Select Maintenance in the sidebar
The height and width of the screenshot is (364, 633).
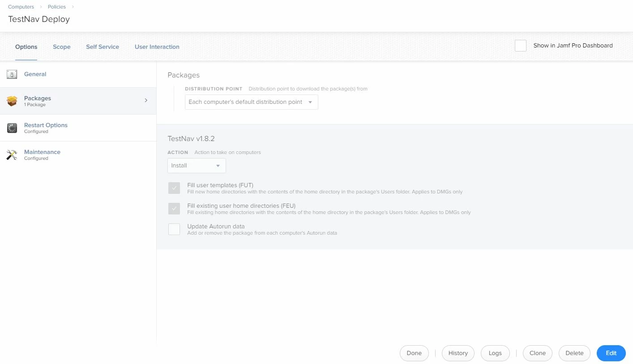[78, 155]
